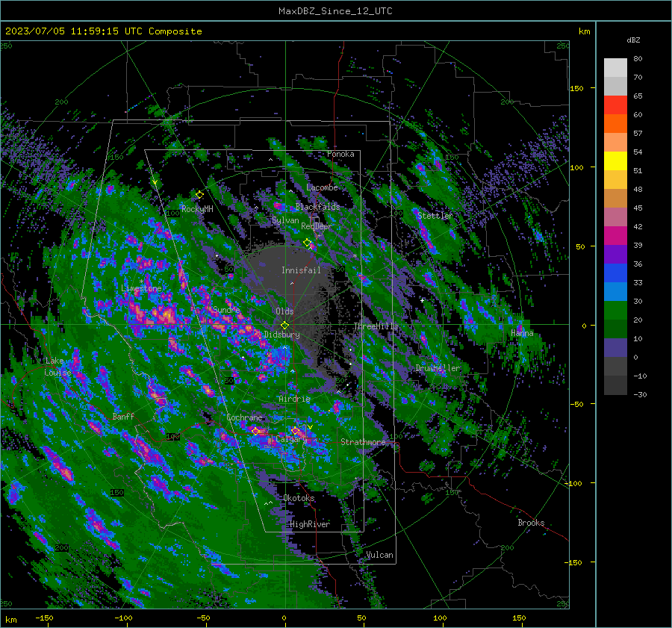This screenshot has height=628, width=672.
Task: Pick the green 20–30 dBZ legend swatch
Action: coord(615,310)
